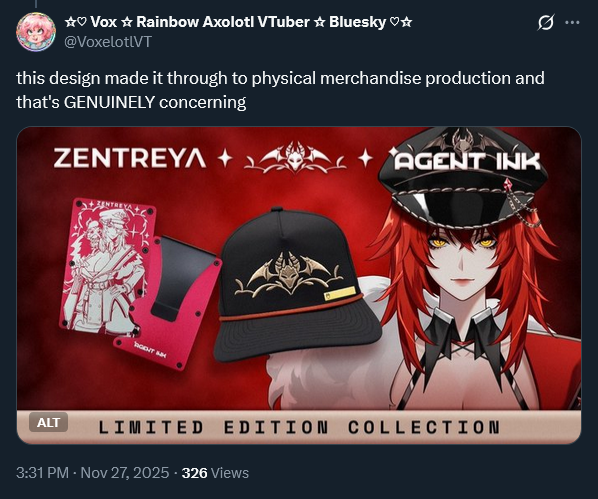This screenshot has height=499, width=598.
Task: Click the AGENT INK logo text
Action: pyautogui.click(x=468, y=161)
